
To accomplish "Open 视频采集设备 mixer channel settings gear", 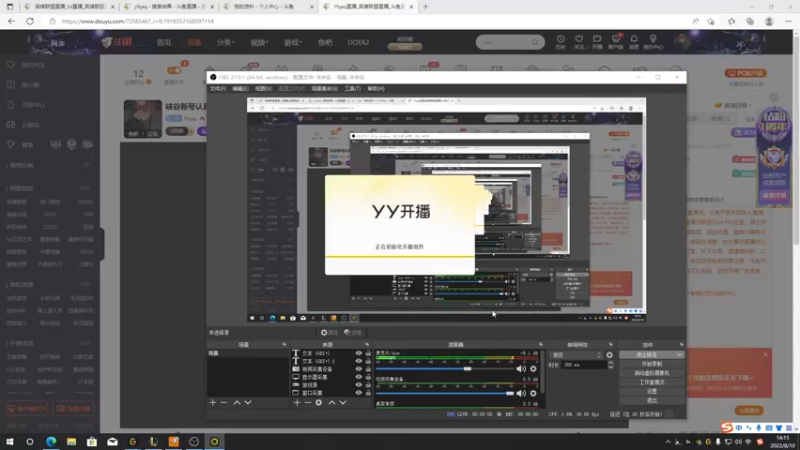I will pos(533,393).
